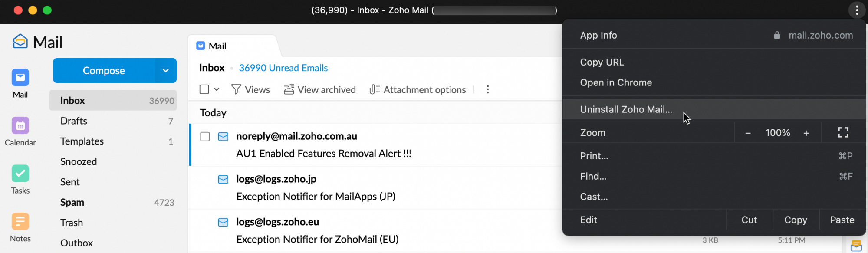The image size is (868, 253).
Task: Open the Notes app icon
Action: [20, 221]
